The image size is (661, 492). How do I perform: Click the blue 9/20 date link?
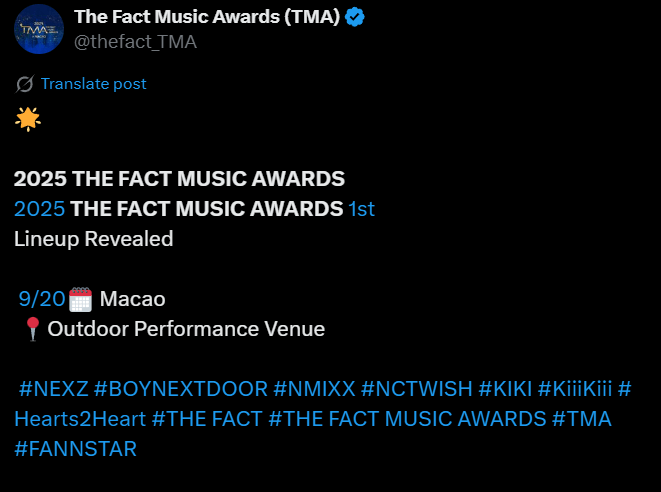pos(42,299)
